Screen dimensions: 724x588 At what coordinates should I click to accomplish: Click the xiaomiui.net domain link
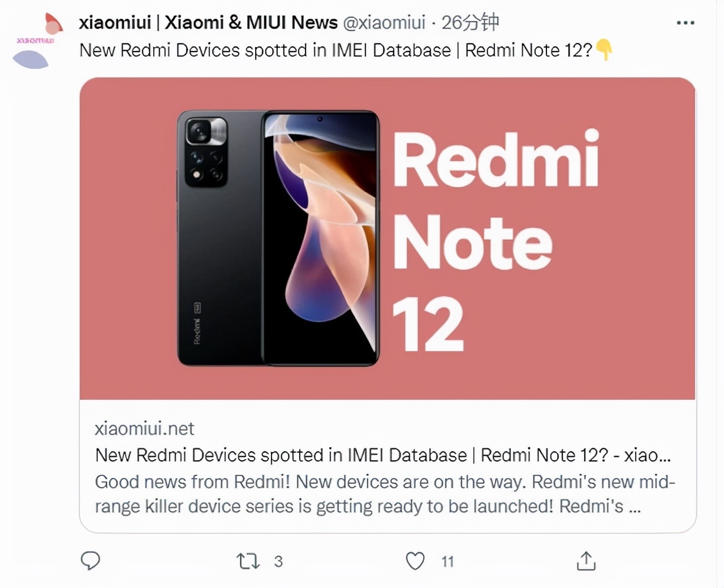click(144, 429)
